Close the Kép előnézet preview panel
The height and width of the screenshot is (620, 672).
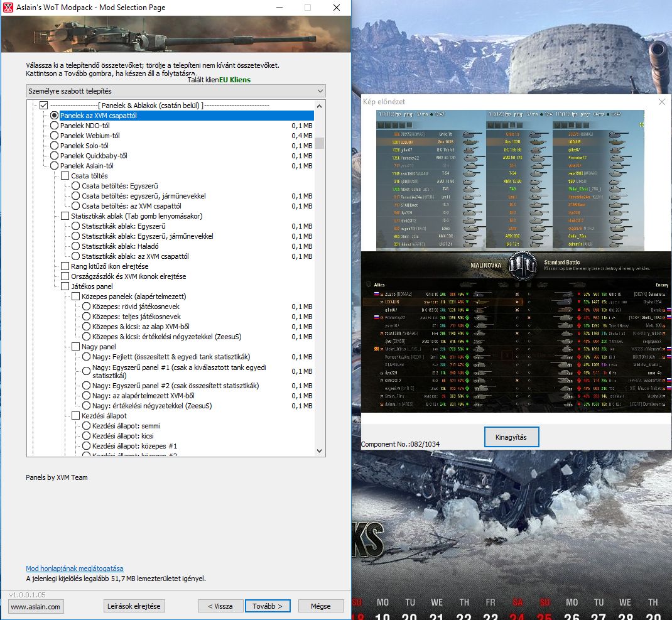662,102
